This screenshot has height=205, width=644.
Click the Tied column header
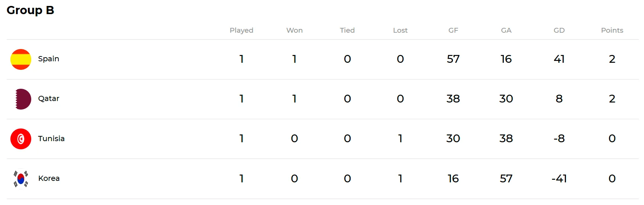click(x=347, y=30)
